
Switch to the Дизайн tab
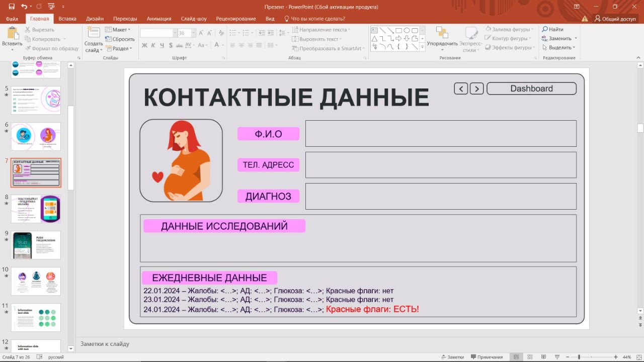click(95, 19)
